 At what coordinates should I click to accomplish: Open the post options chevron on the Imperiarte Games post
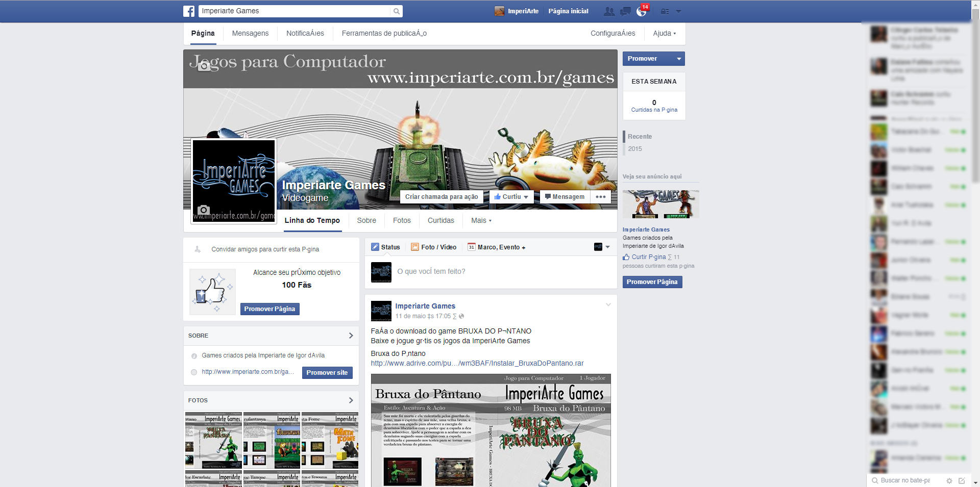click(x=608, y=305)
